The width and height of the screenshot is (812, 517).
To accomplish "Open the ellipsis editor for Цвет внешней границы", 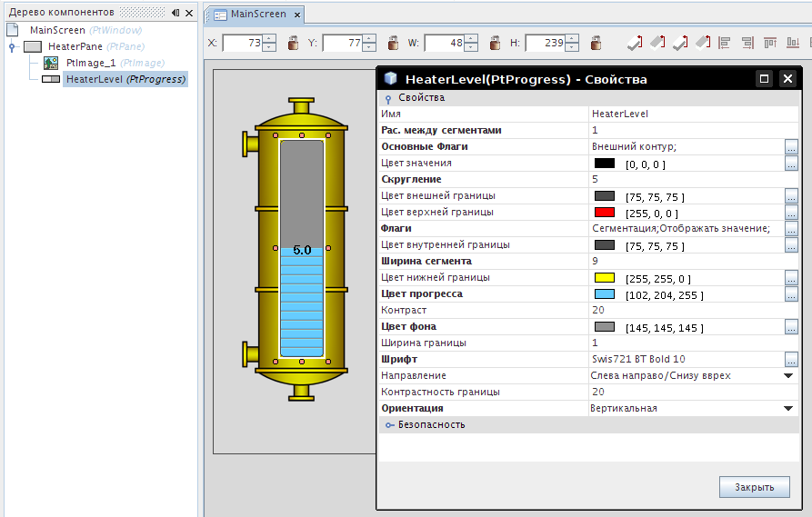I will click(x=791, y=196).
